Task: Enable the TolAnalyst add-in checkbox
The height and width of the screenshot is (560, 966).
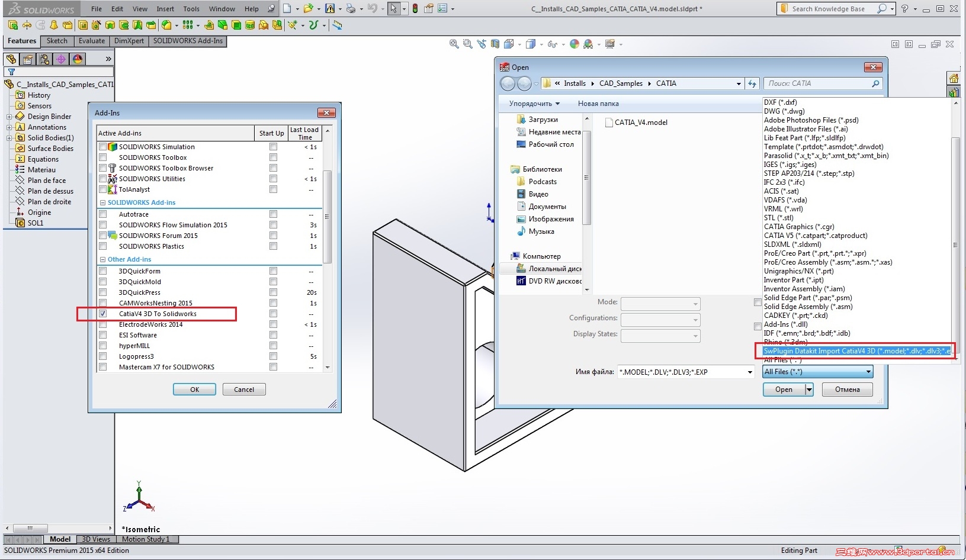Action: (103, 189)
